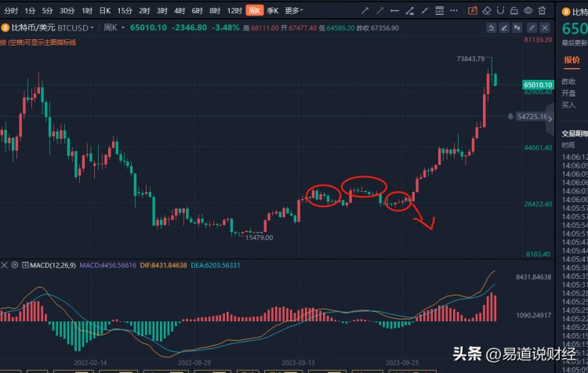Switch to the 30分 timeframe
The height and width of the screenshot is (373, 588).
[x=67, y=11]
